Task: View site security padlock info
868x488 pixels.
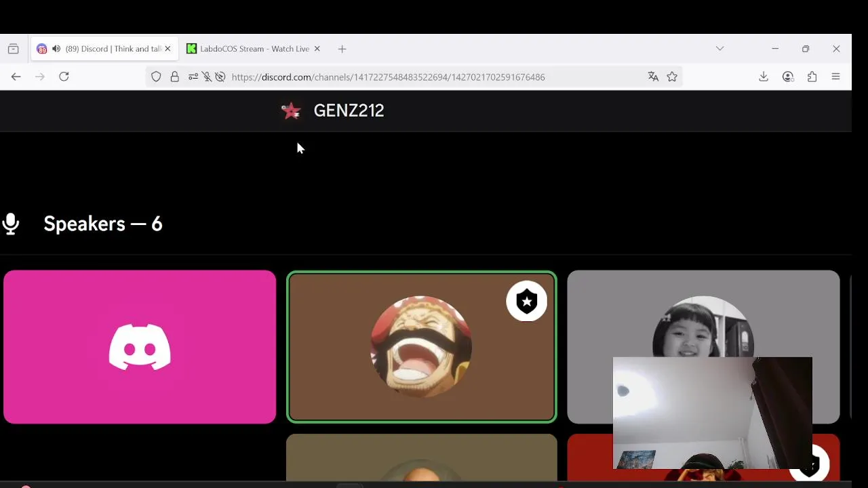Action: 175,77
